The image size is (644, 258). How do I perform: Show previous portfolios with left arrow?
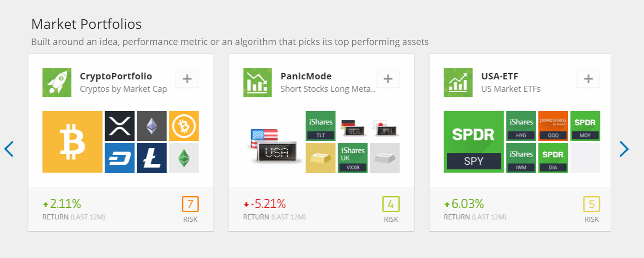tap(9, 149)
